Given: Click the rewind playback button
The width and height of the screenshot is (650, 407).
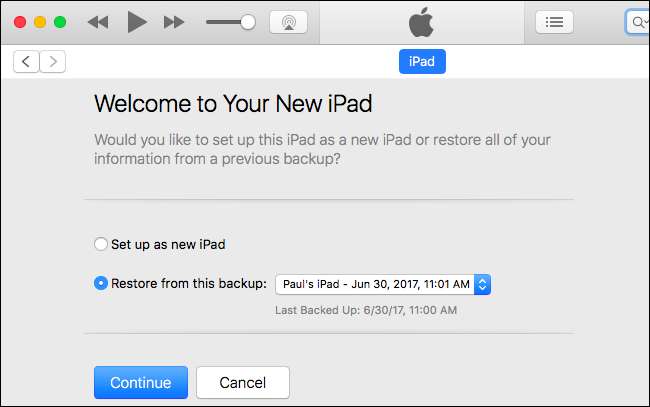Looking at the screenshot, I should coord(98,22).
